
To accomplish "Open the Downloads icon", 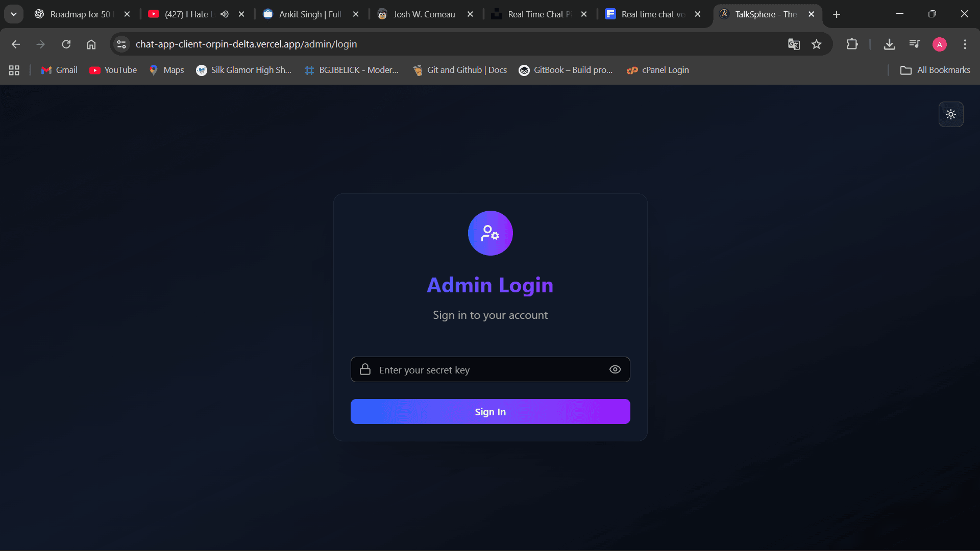I will pyautogui.click(x=889, y=44).
